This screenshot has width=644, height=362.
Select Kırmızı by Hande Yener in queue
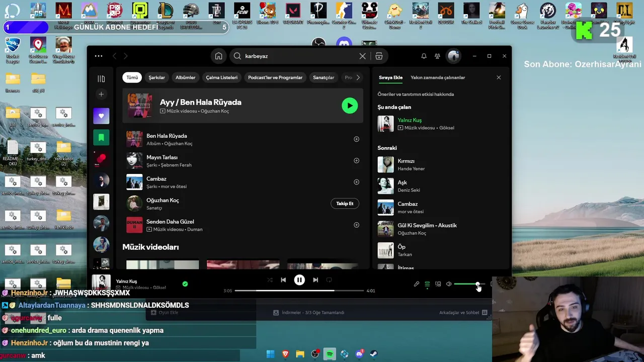pos(440,164)
